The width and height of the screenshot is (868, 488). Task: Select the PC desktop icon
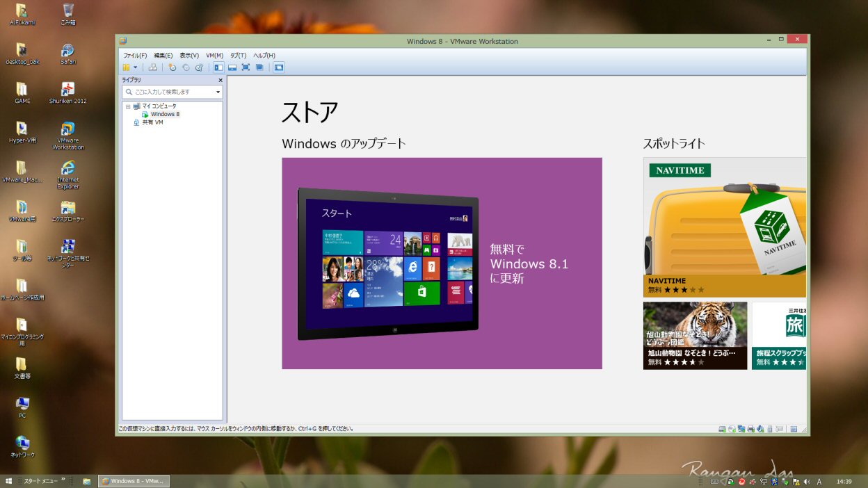pyautogui.click(x=22, y=408)
